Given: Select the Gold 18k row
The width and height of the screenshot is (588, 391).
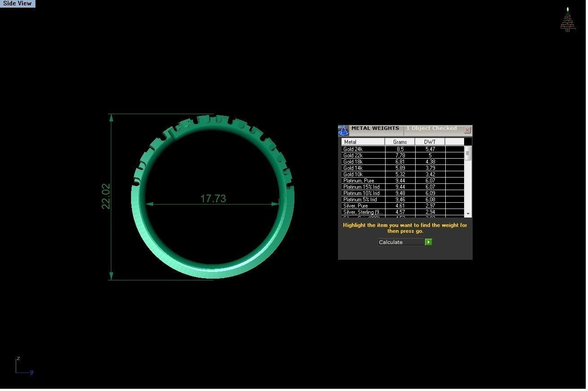Looking at the screenshot, I should tap(403, 162).
